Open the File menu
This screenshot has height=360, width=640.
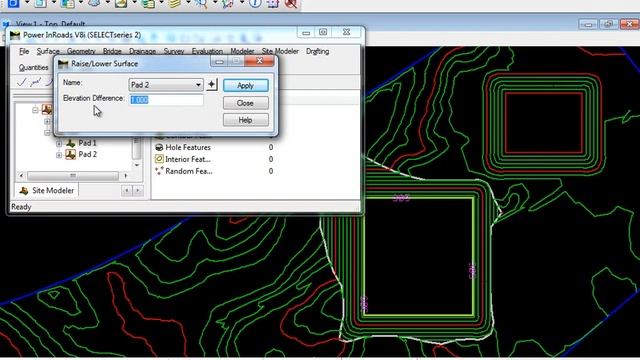[24, 51]
